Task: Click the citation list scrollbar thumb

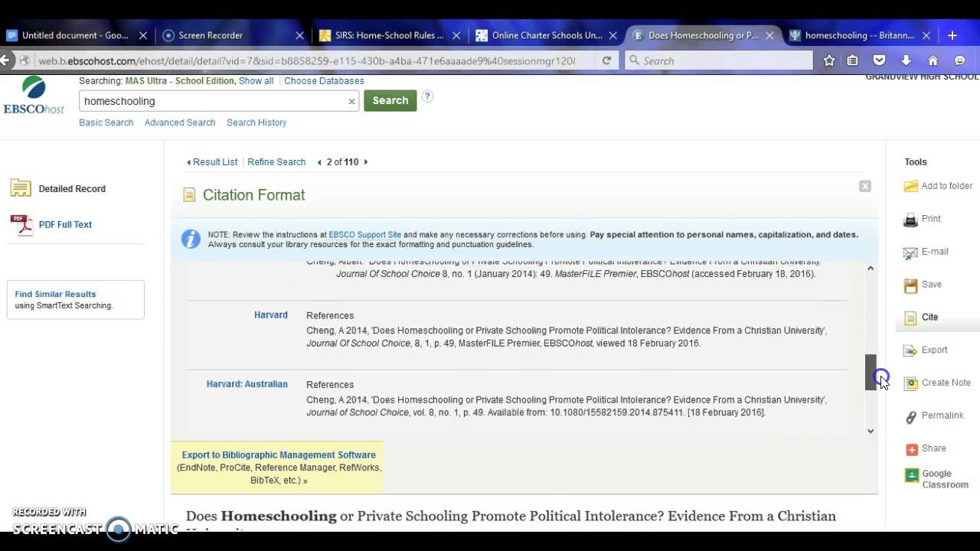Action: (x=871, y=372)
